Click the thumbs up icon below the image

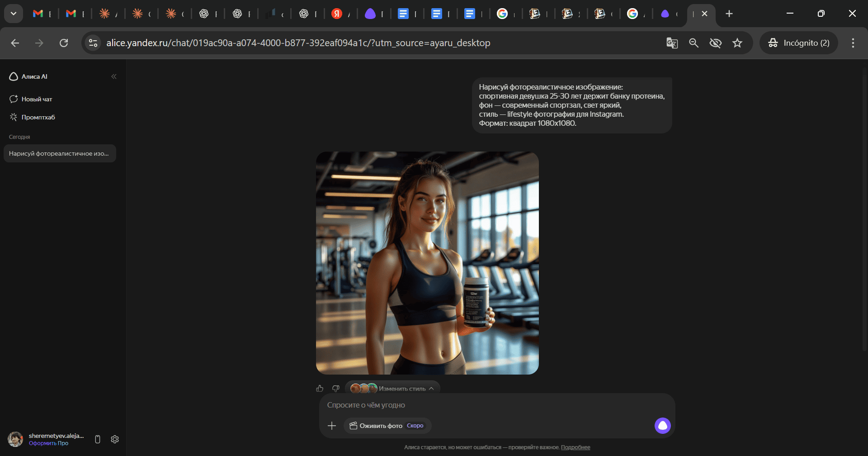coord(320,388)
